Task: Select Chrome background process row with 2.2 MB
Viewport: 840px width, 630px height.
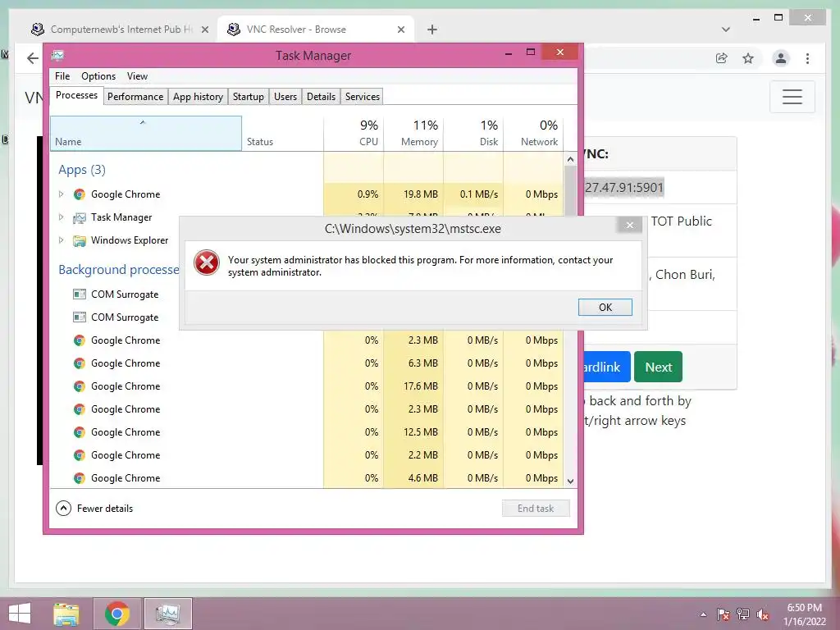Action: point(307,454)
